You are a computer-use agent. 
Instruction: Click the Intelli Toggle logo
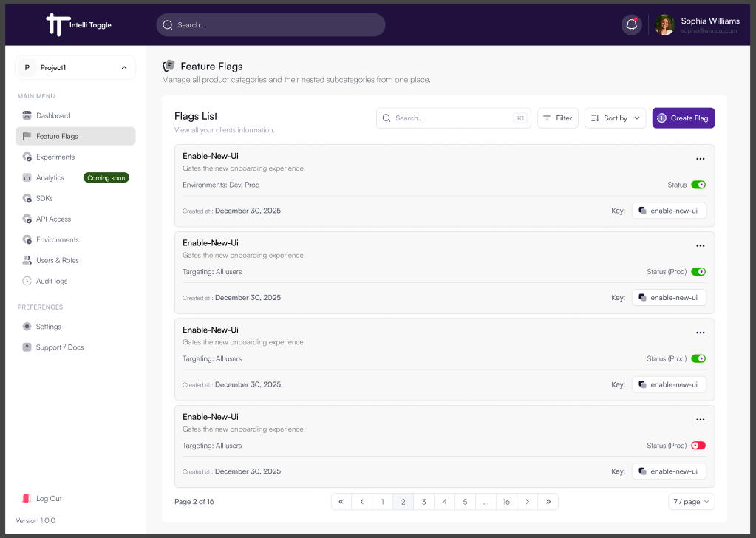click(x=77, y=24)
